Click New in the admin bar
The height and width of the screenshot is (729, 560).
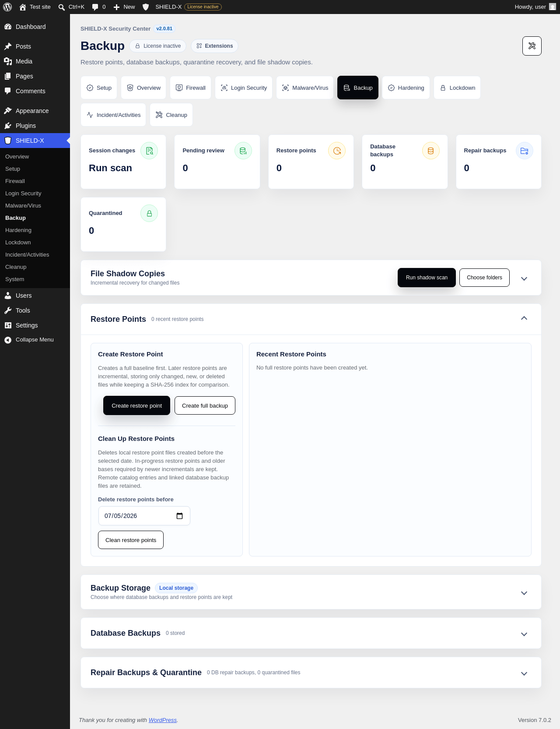pos(124,7)
